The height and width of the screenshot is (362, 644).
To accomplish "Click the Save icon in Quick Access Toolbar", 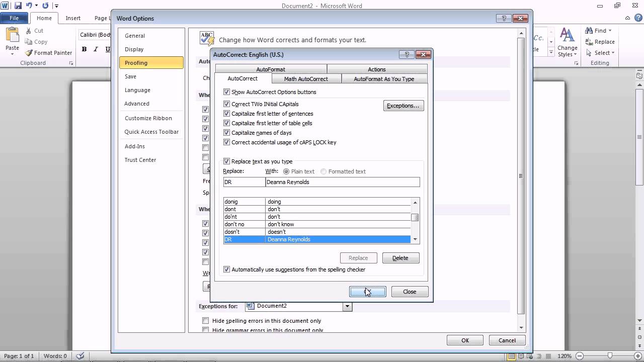I will (18, 6).
